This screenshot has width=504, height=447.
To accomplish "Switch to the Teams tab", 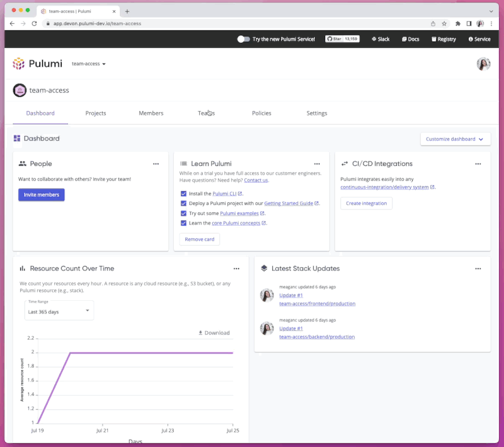I will pos(206,113).
